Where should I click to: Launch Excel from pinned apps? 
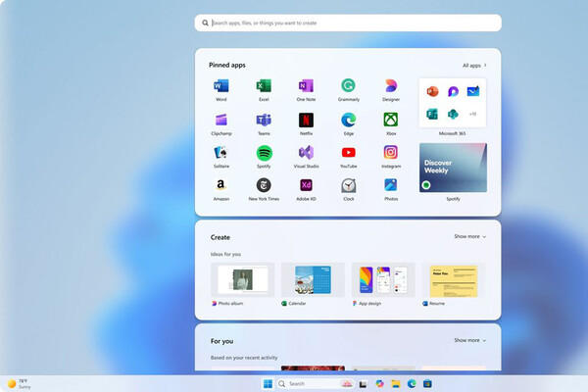[264, 87]
